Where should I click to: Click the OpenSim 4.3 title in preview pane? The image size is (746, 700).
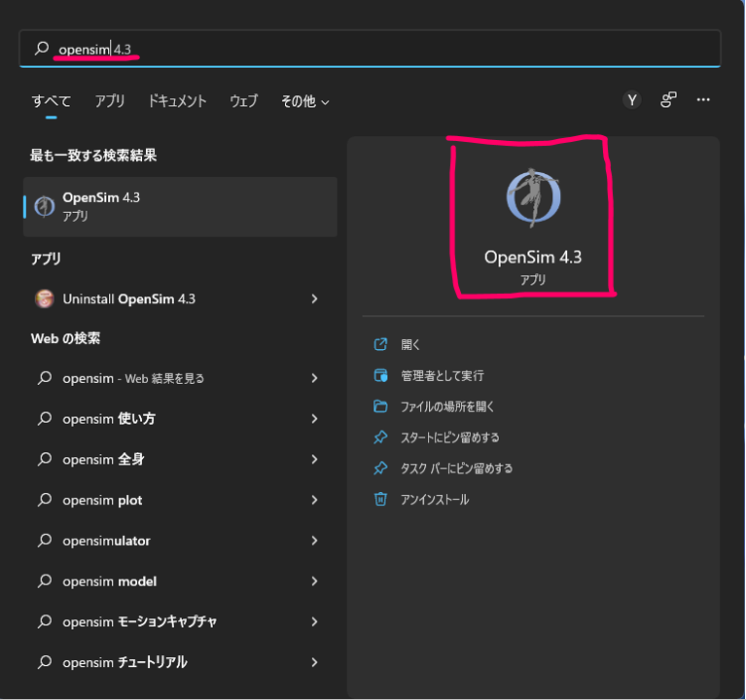(x=533, y=258)
